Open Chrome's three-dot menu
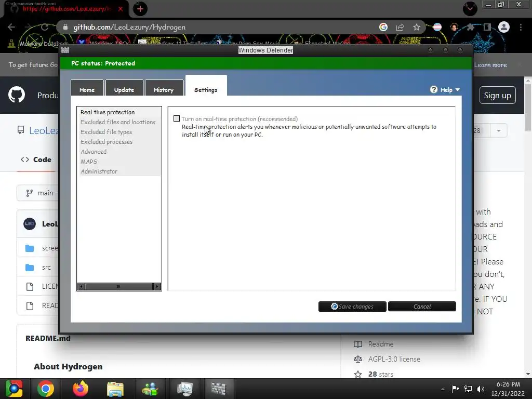The width and height of the screenshot is (532, 399). pos(521,27)
